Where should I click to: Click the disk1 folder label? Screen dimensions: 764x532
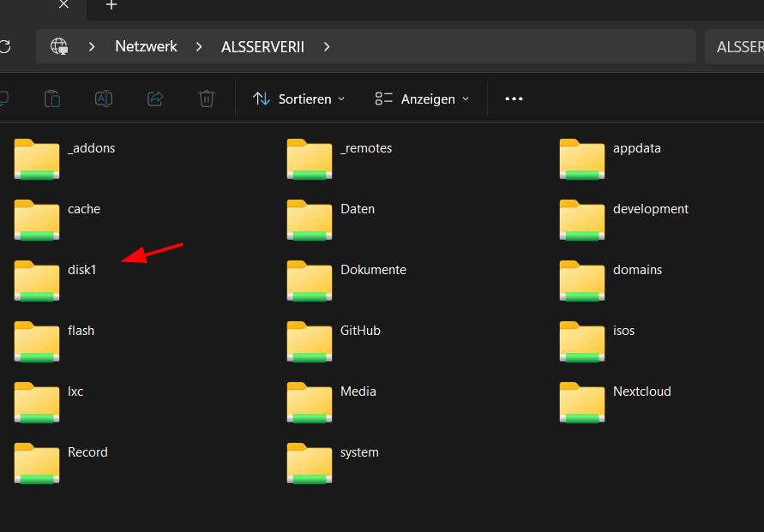[x=81, y=270]
